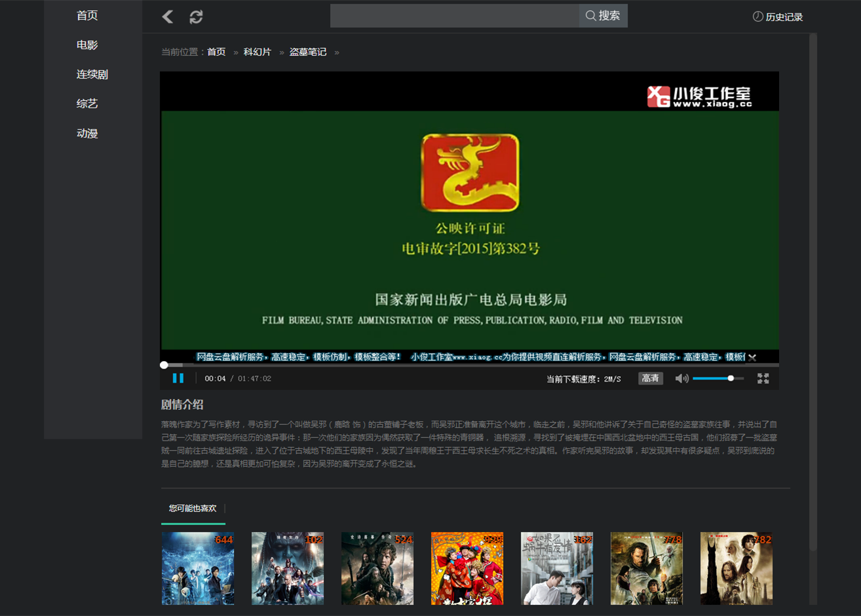This screenshot has height=616, width=861.
Task: Toggle 高清 quality button
Action: [x=651, y=378]
